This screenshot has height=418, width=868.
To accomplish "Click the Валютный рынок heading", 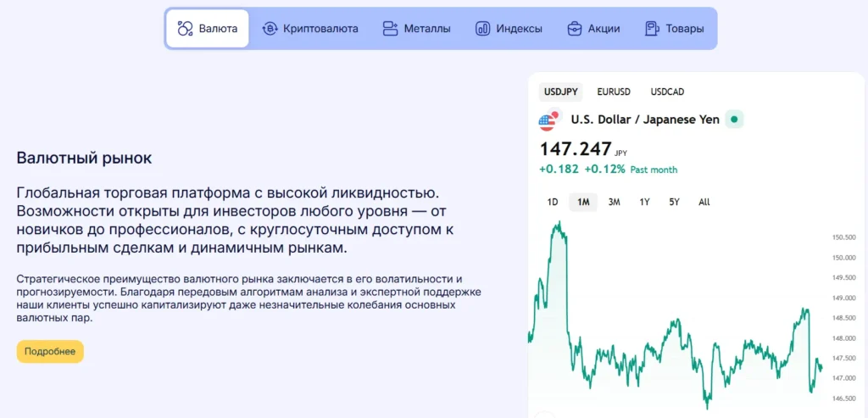I will tap(84, 158).
